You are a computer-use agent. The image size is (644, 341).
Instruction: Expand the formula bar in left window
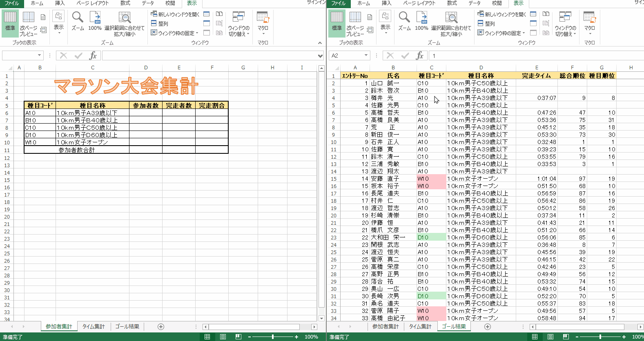(320, 55)
